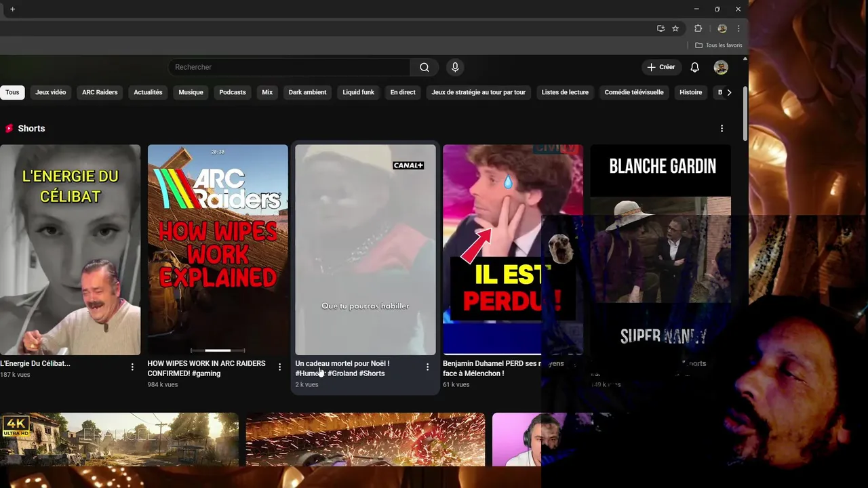Viewport: 868px width, 488px height.
Task: Select the Podcasts filter chip
Action: point(233,92)
